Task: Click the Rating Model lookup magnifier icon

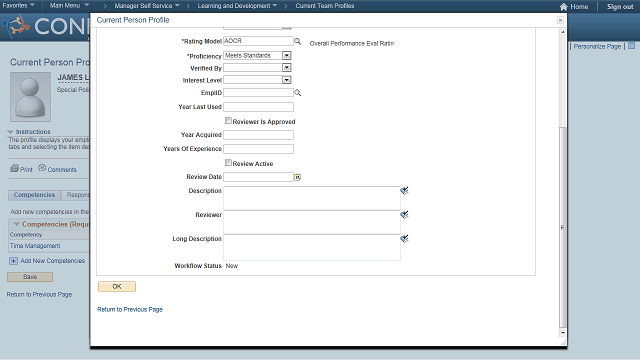Action: [298, 41]
